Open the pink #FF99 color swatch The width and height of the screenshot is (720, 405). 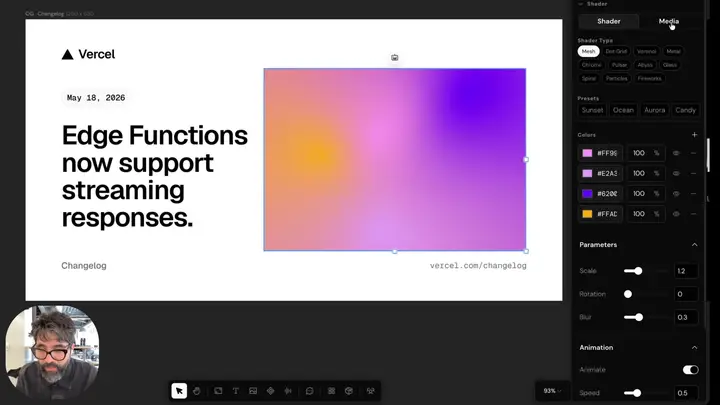pyautogui.click(x=587, y=153)
